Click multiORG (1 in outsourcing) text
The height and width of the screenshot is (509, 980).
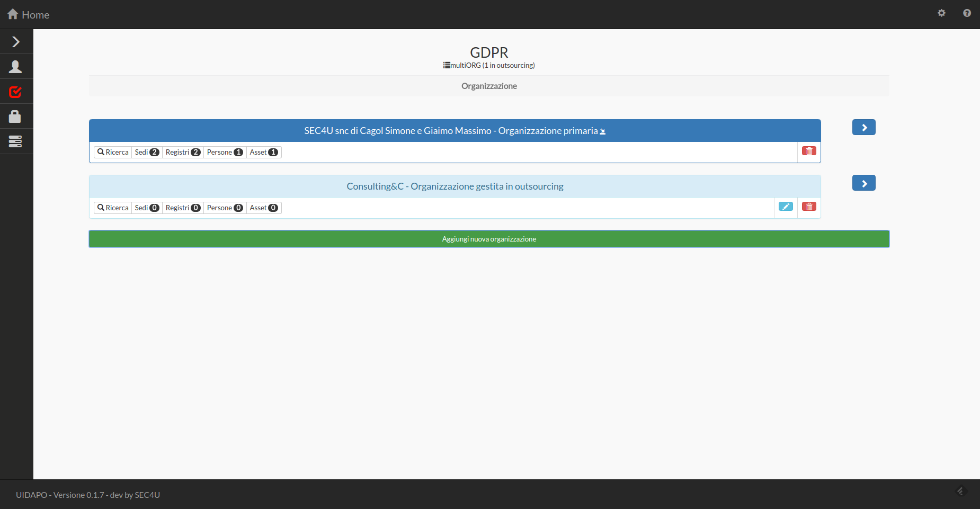(x=493, y=65)
